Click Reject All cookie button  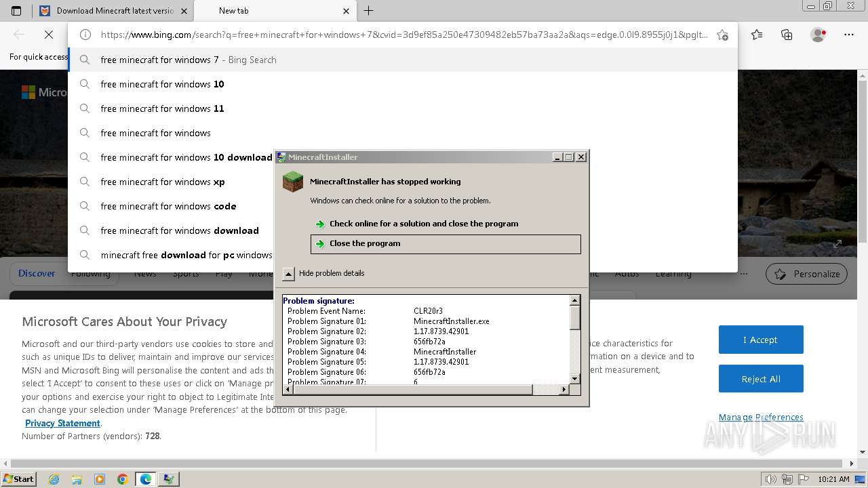point(761,379)
